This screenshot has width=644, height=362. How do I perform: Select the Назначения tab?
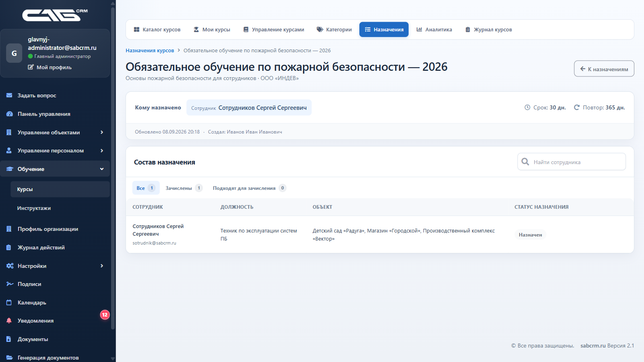click(384, 29)
